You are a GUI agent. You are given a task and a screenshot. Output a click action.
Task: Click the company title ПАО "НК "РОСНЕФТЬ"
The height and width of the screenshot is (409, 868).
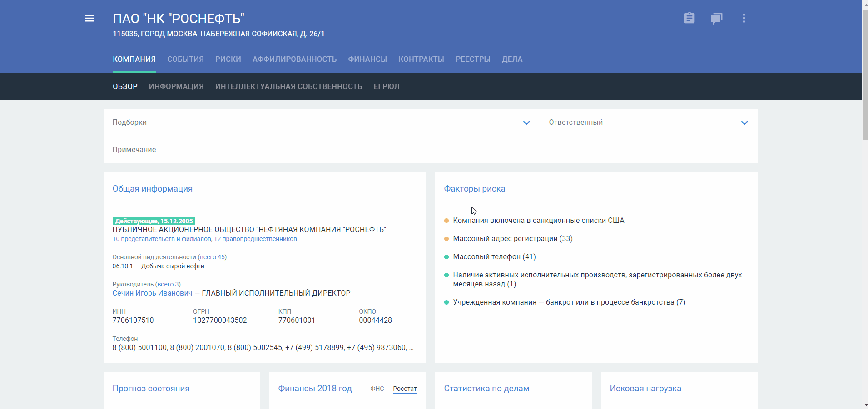tap(179, 19)
